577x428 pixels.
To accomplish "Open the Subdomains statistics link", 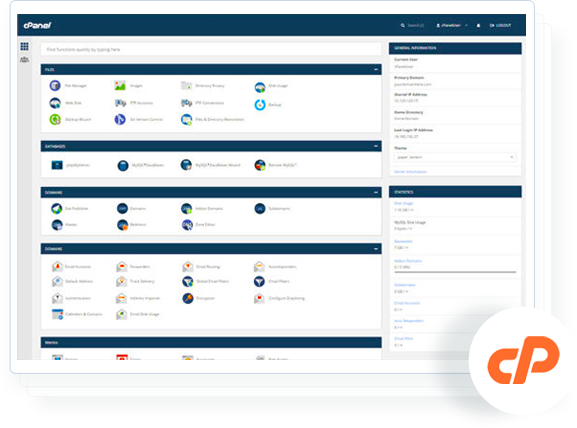I will (x=405, y=285).
